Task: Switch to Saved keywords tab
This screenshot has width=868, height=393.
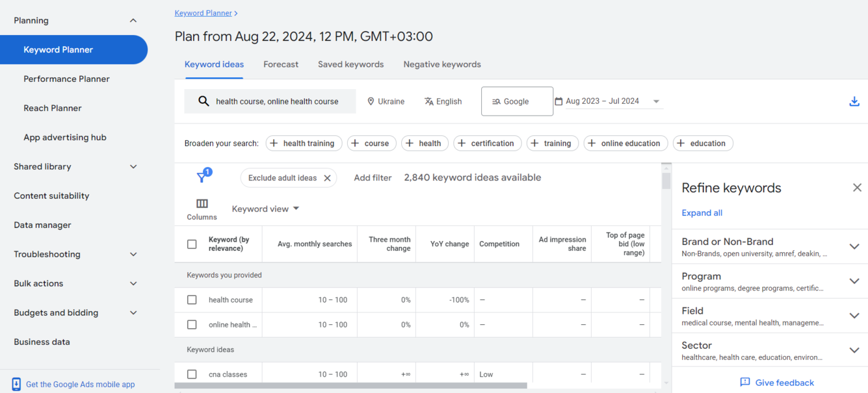Action: pos(350,64)
